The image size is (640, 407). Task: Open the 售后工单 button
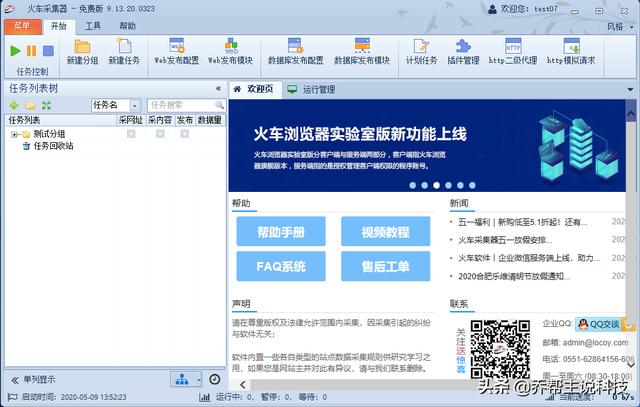[x=385, y=266]
